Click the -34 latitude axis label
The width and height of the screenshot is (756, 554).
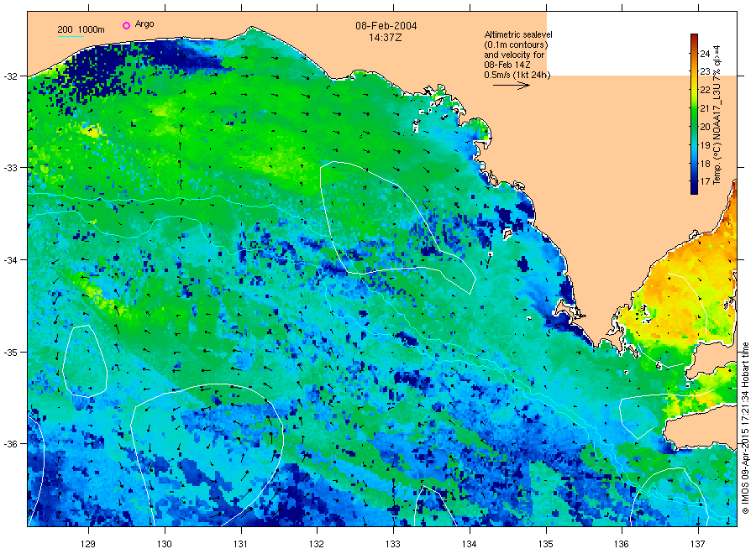pyautogui.click(x=10, y=260)
